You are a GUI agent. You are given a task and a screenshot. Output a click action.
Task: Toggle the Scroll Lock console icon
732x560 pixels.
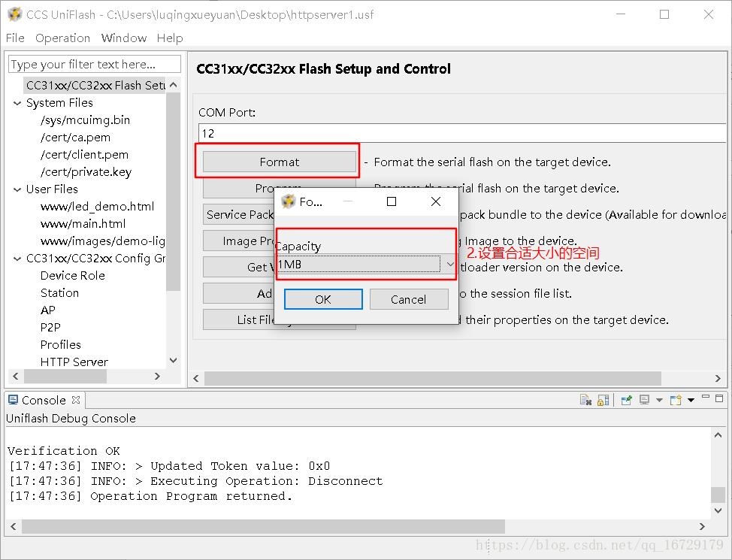603,400
